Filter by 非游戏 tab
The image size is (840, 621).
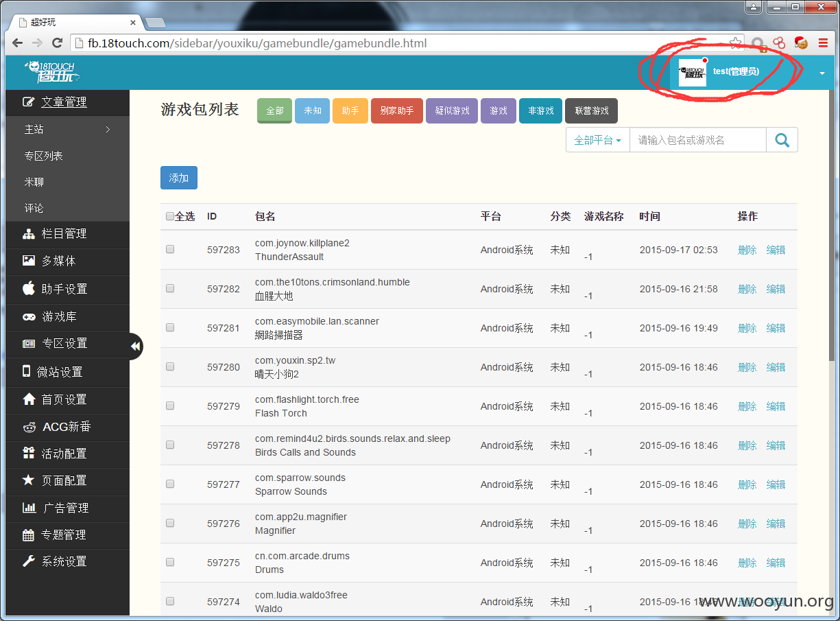[541, 110]
